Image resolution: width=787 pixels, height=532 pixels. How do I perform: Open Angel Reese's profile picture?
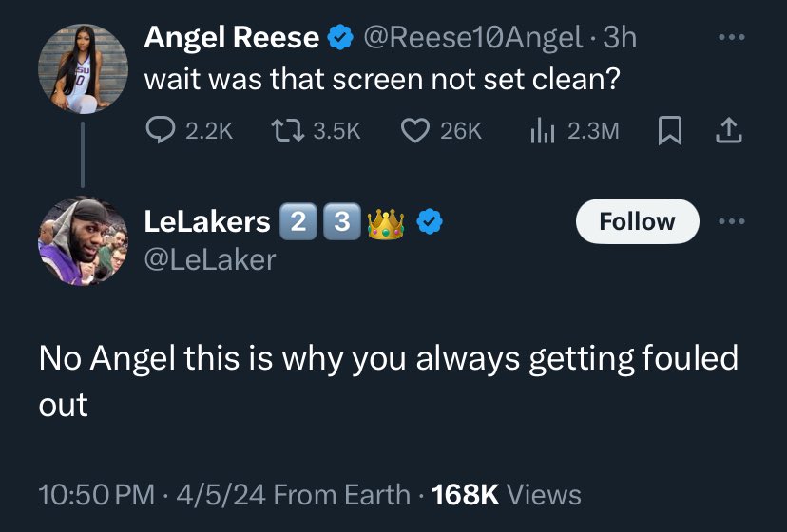pos(83,68)
